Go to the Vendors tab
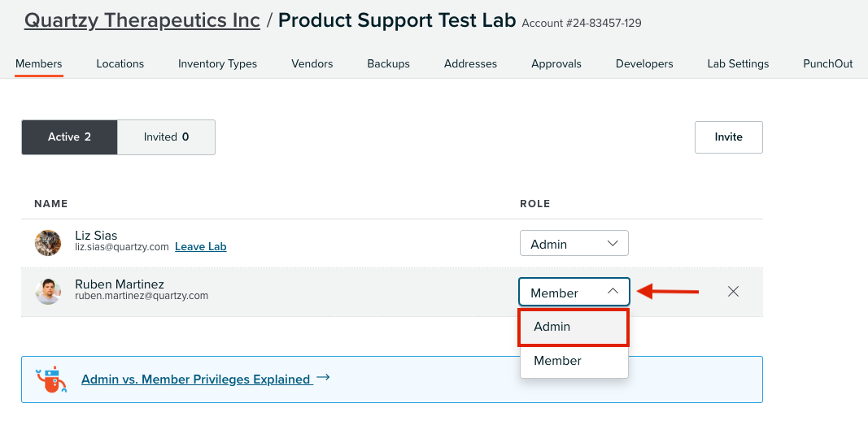The height and width of the screenshot is (425, 868). click(x=312, y=63)
